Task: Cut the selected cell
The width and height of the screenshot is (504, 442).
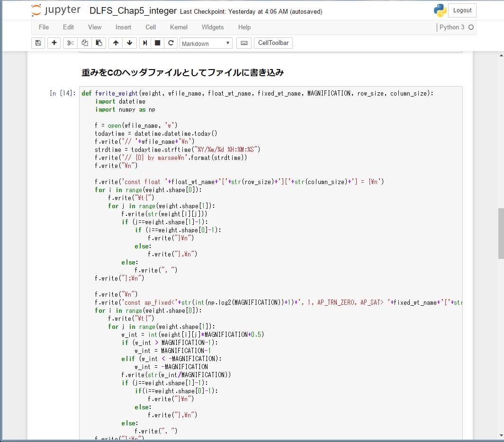Action: pyautogui.click(x=71, y=43)
